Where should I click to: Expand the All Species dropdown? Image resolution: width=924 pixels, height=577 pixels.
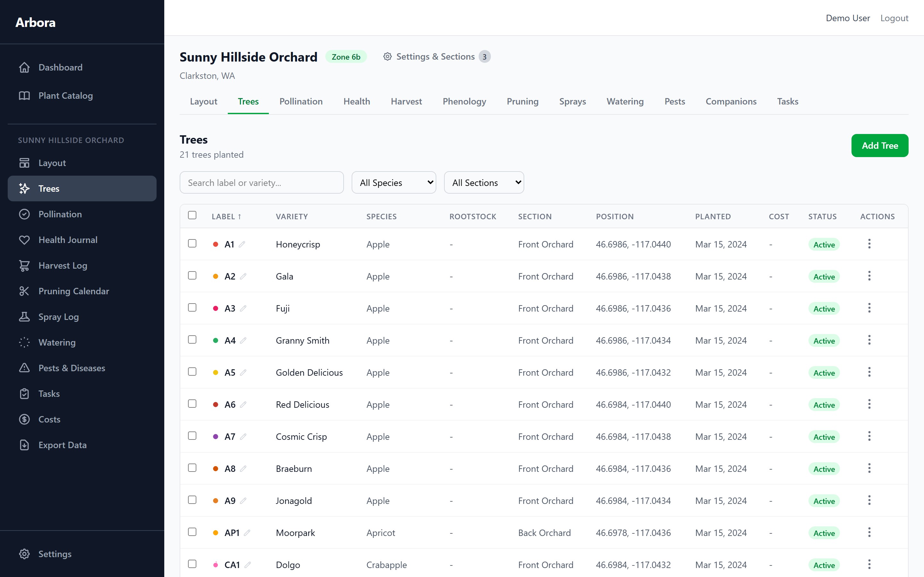(x=394, y=182)
